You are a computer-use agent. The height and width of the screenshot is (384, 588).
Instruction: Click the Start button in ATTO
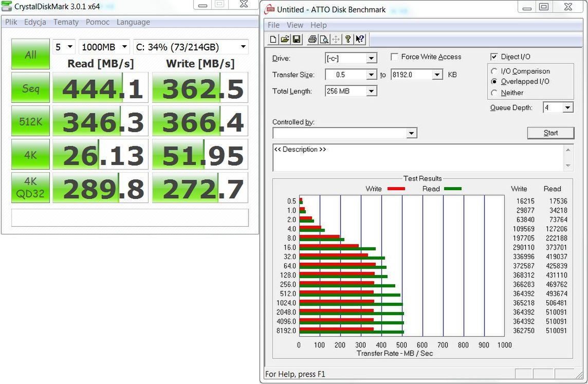pos(550,133)
